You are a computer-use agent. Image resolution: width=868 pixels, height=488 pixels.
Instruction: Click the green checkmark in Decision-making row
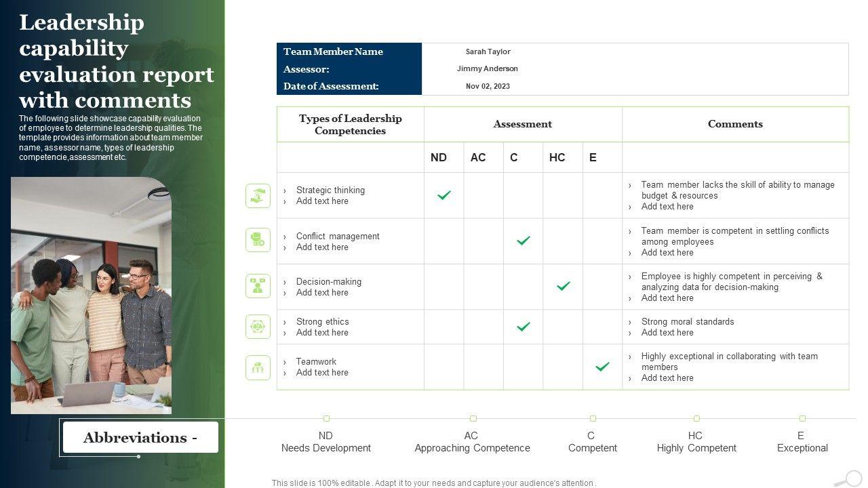pos(564,286)
